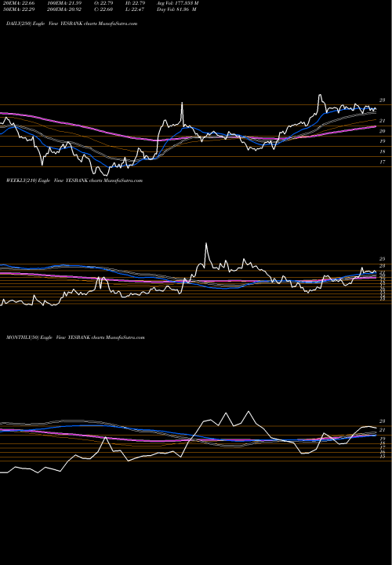Click the 25 price label on weekly chart
The image size is (392, 565).
[383, 259]
